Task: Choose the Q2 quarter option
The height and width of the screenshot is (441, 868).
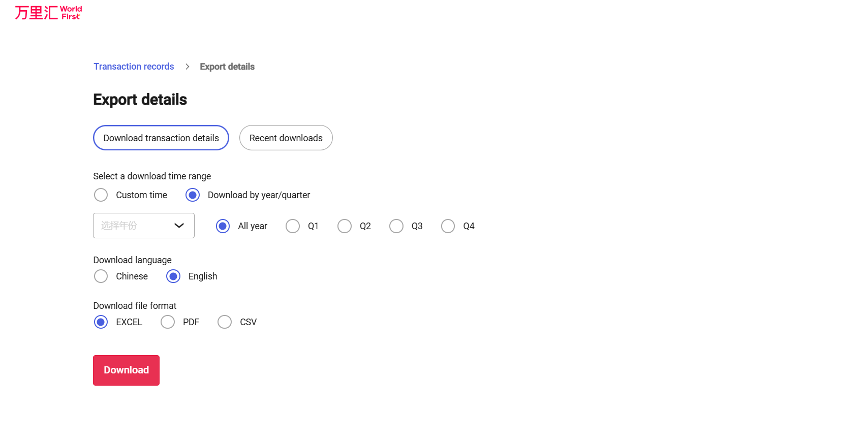Action: (x=345, y=226)
